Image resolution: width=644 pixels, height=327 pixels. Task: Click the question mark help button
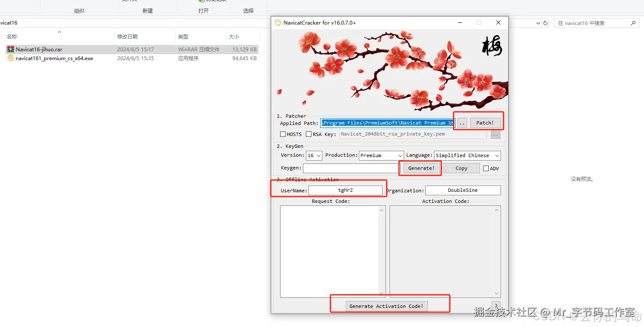click(496, 306)
